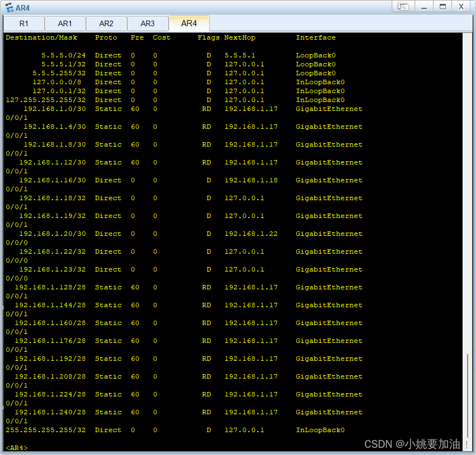476x455 pixels.
Task: Maximize the AR4 terminal window
Action: [x=443, y=6]
